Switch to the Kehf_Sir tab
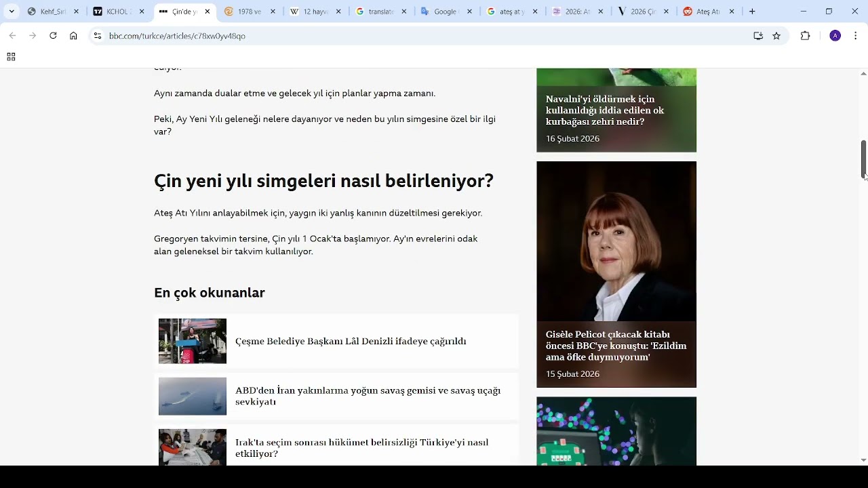Image resolution: width=868 pixels, height=488 pixels. pos(52,12)
